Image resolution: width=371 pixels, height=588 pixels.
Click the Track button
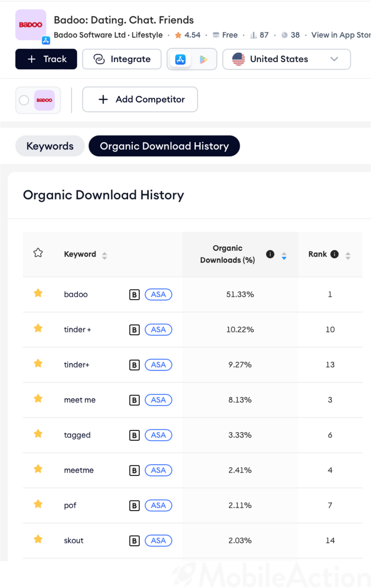coord(46,59)
